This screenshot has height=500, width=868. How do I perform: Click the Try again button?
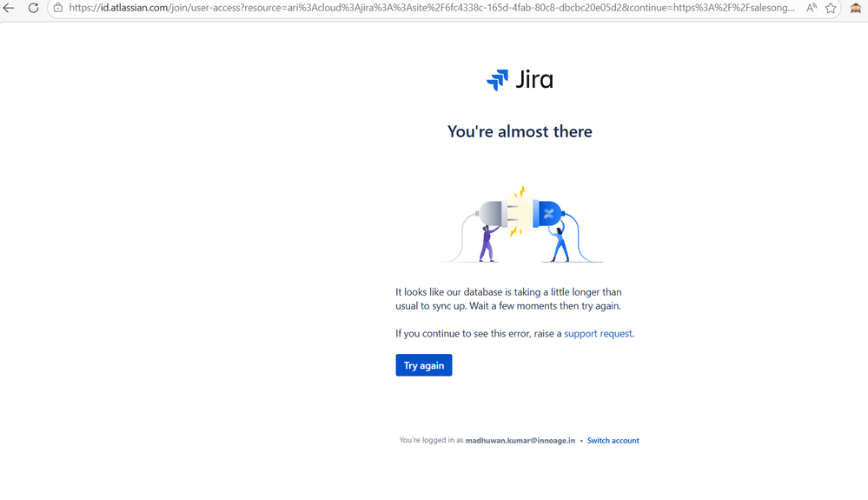point(423,365)
